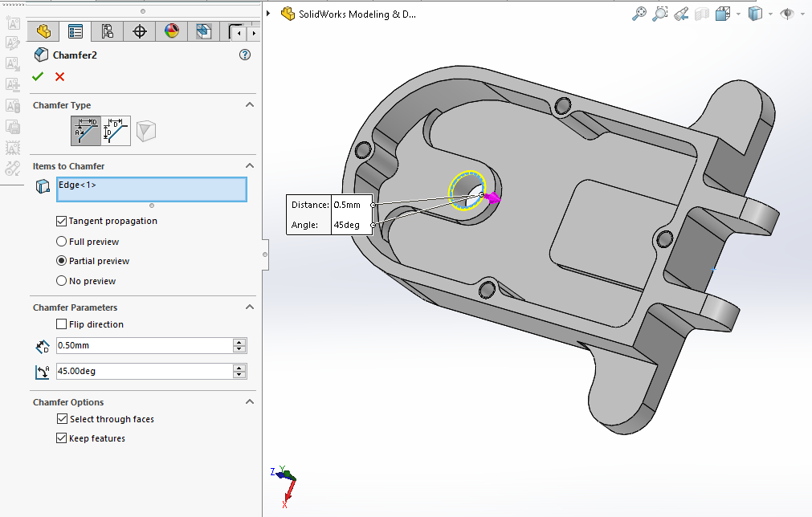The width and height of the screenshot is (812, 517).
Task: Enable the Flip direction checkbox
Action: 62,324
